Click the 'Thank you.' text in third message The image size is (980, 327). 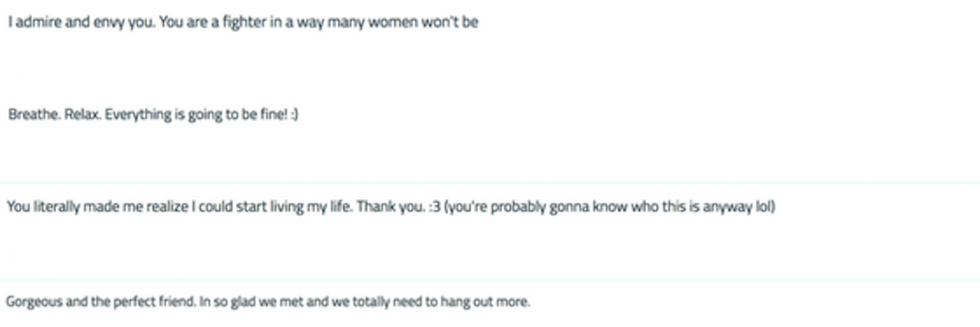pyautogui.click(x=390, y=207)
